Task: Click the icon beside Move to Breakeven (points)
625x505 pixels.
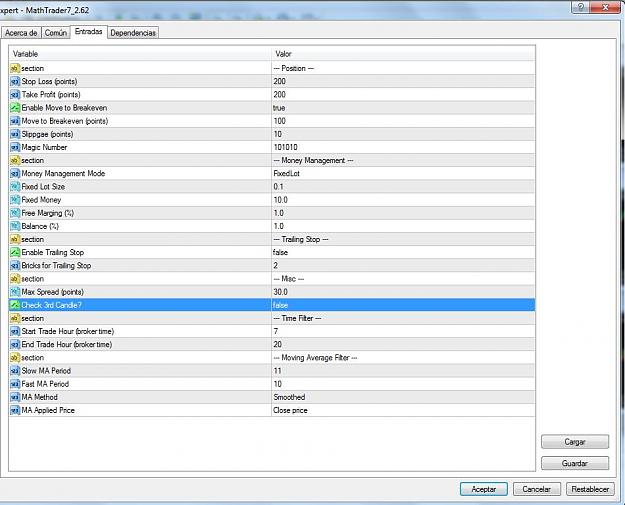Action: (x=15, y=121)
